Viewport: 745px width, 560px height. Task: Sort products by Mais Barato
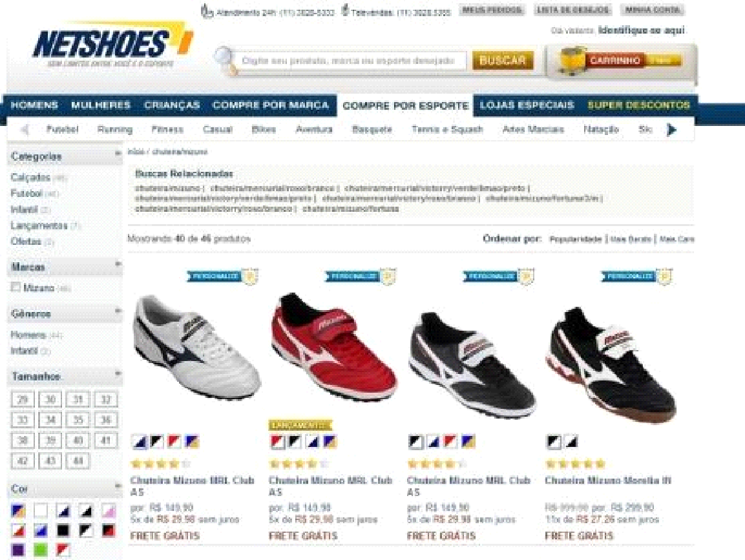click(630, 239)
